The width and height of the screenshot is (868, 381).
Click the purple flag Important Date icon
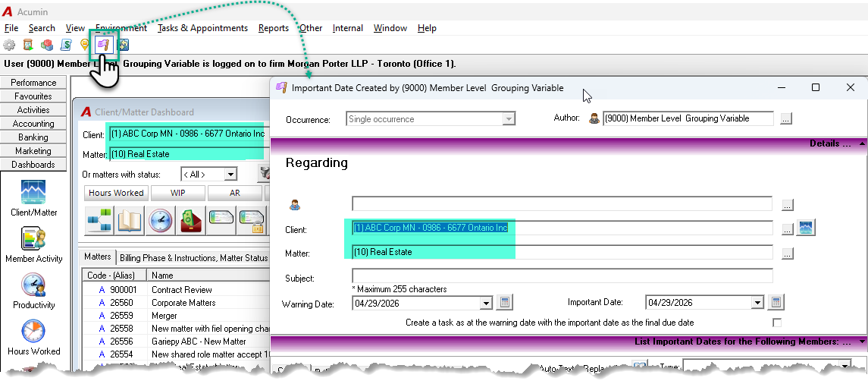(103, 45)
